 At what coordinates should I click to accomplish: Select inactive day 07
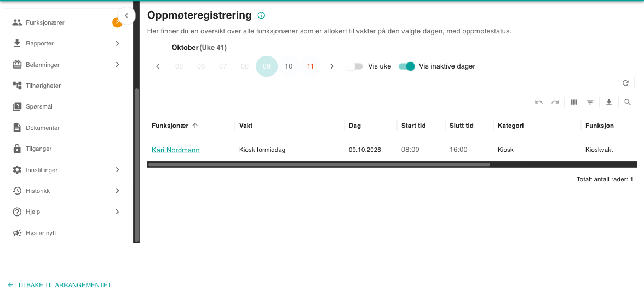(x=223, y=66)
